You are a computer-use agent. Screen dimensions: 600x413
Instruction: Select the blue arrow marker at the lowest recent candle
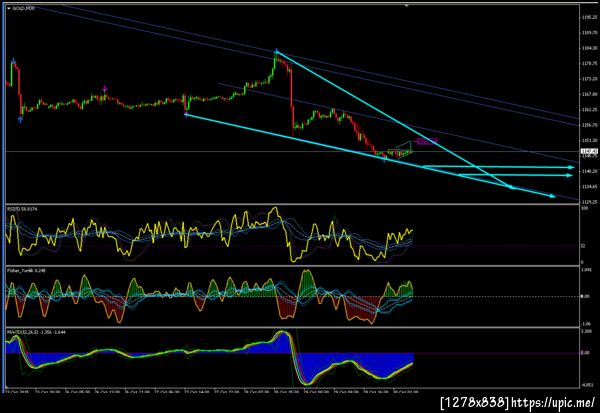(x=385, y=159)
